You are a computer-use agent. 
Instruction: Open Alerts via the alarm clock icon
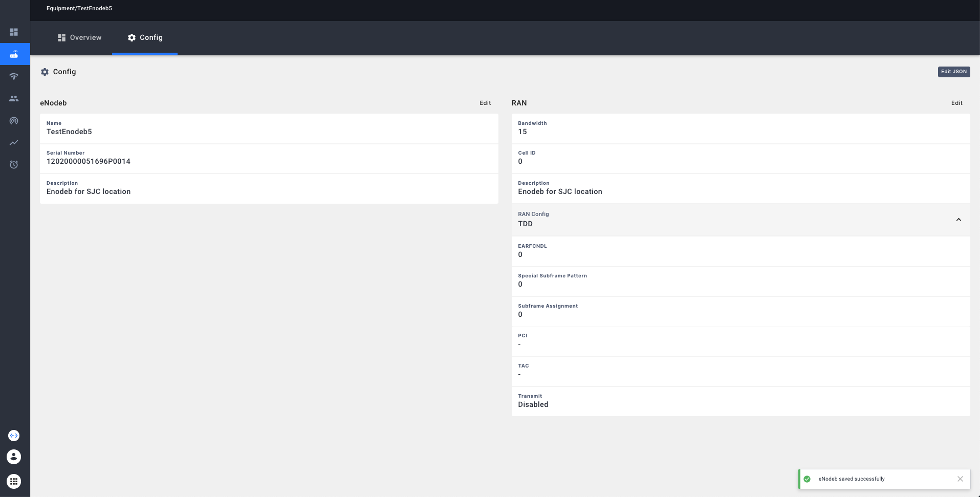click(x=14, y=164)
